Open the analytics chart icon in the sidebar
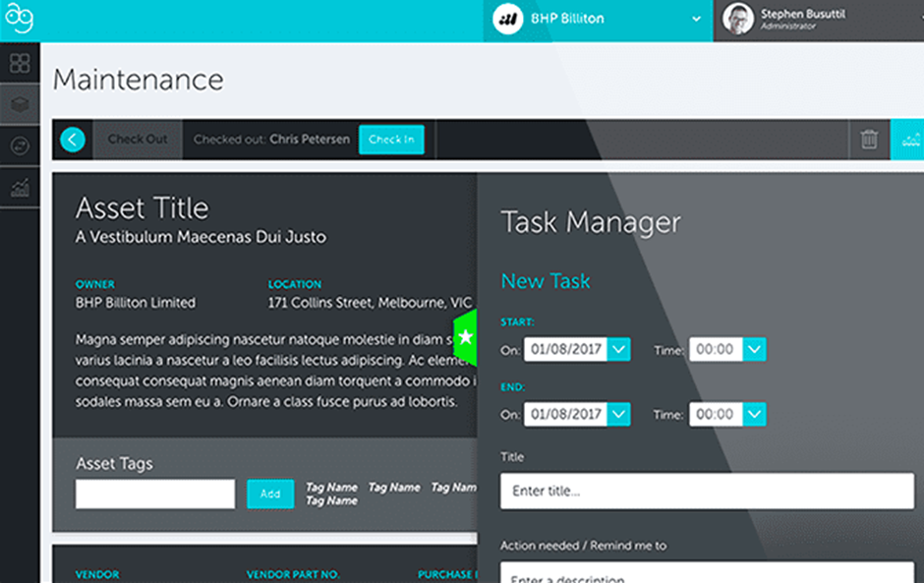924x583 pixels. click(x=20, y=188)
